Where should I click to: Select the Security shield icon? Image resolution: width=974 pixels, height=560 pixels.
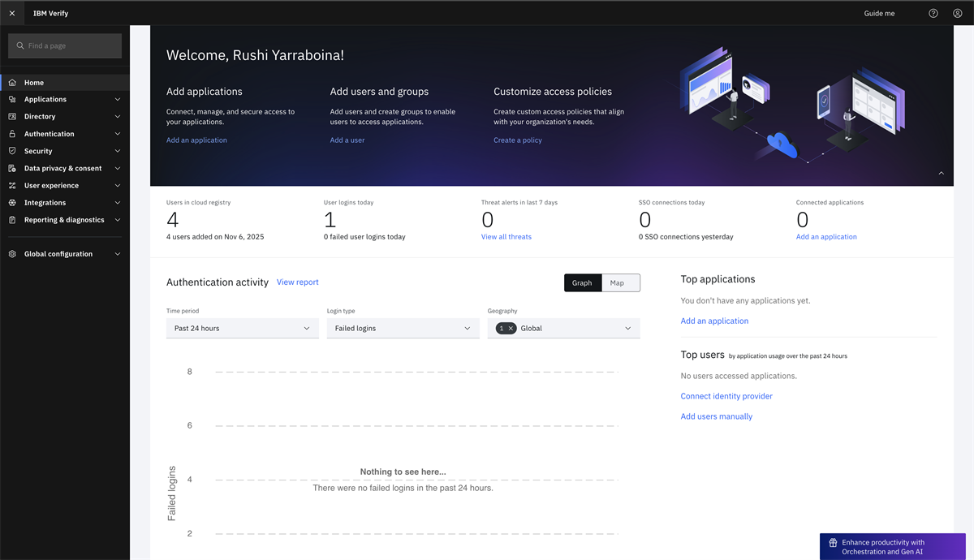point(12,150)
